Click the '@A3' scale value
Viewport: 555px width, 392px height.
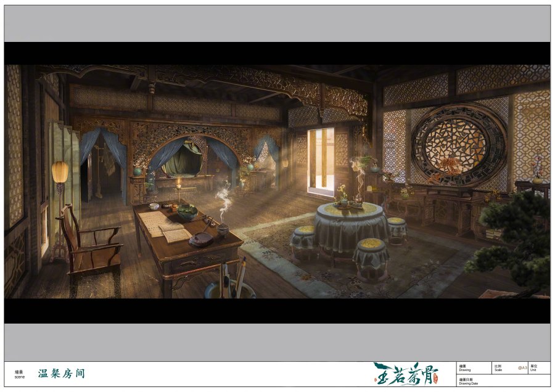[x=522, y=368]
